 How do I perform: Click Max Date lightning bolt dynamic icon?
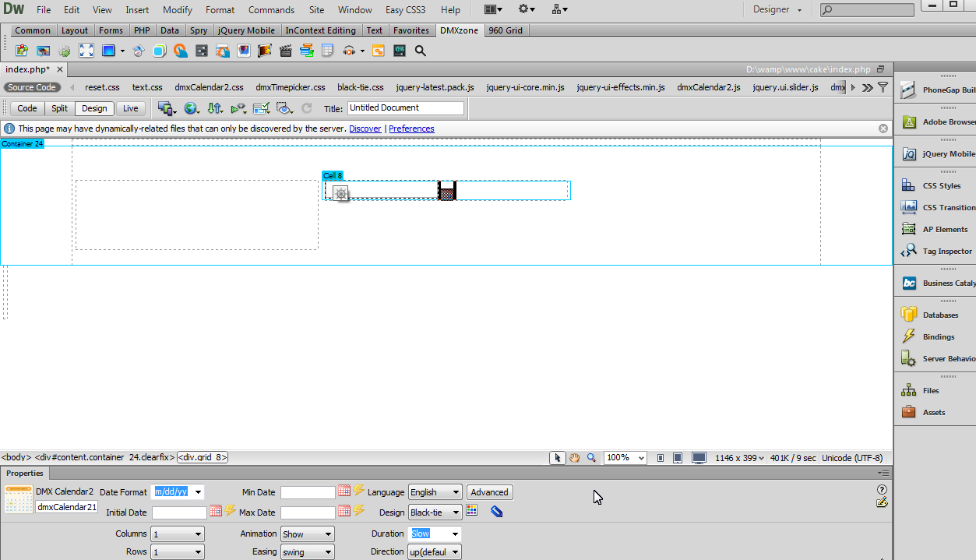point(359,511)
